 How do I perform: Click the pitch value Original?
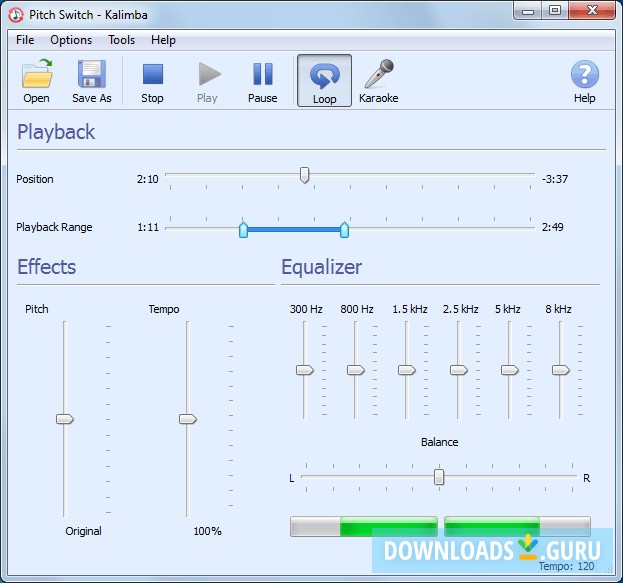pyautogui.click(x=83, y=531)
